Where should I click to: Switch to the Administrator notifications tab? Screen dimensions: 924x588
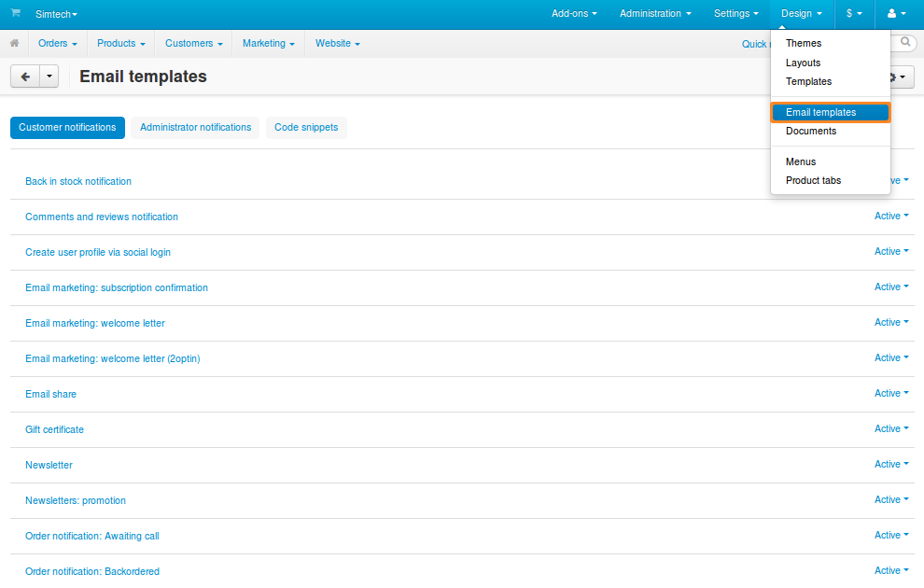coord(196,127)
